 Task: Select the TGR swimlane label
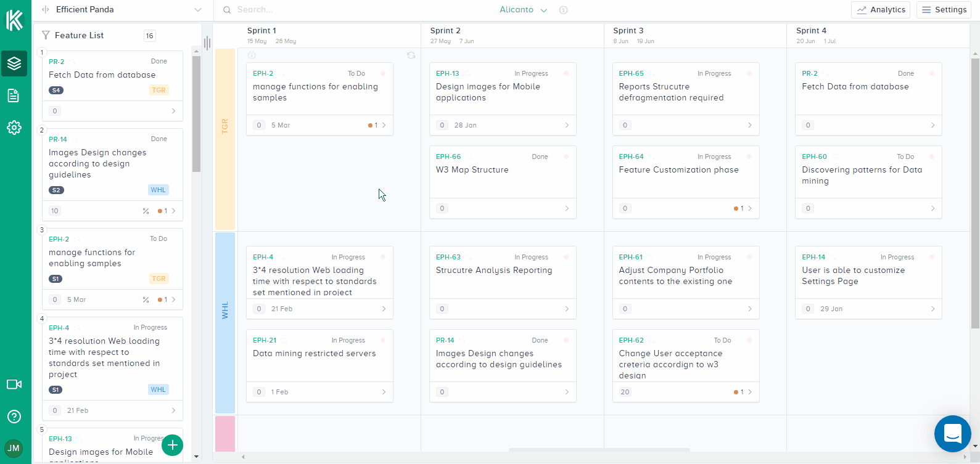225,139
